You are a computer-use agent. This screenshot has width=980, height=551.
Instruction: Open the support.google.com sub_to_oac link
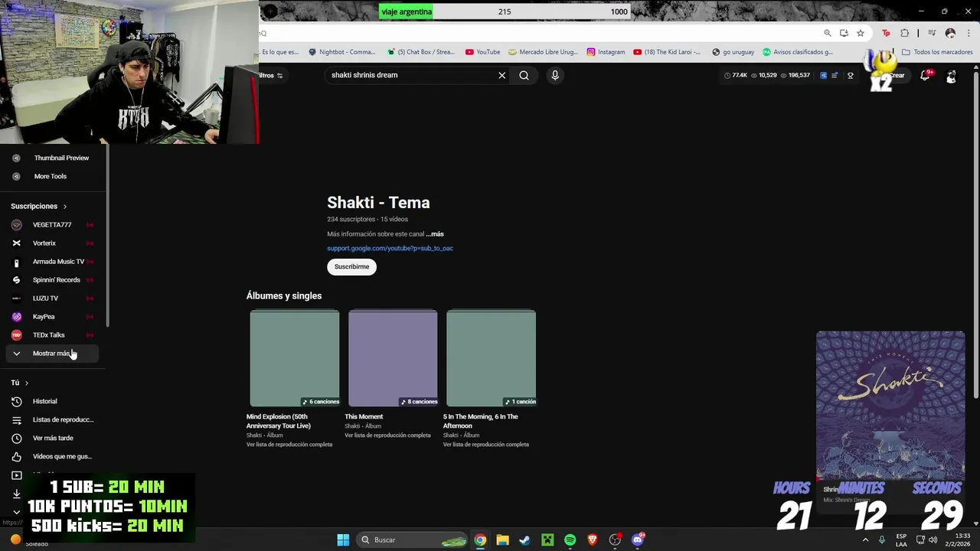(x=390, y=248)
